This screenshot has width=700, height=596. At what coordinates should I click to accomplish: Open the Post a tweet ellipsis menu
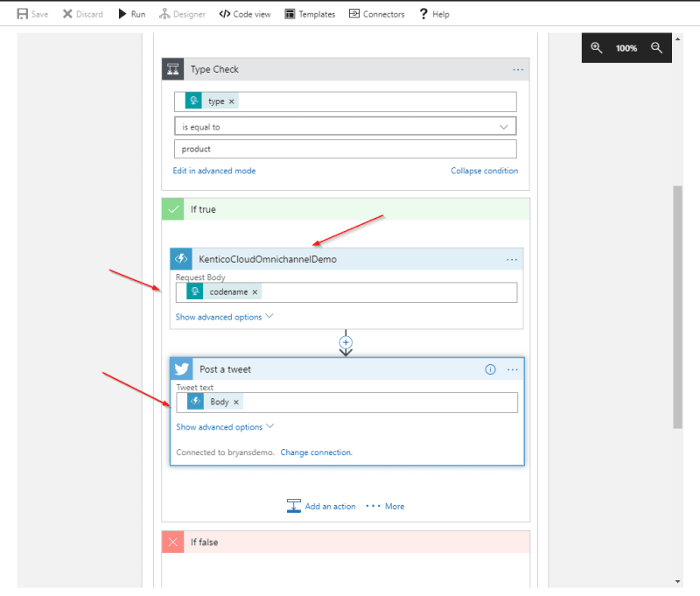(513, 369)
